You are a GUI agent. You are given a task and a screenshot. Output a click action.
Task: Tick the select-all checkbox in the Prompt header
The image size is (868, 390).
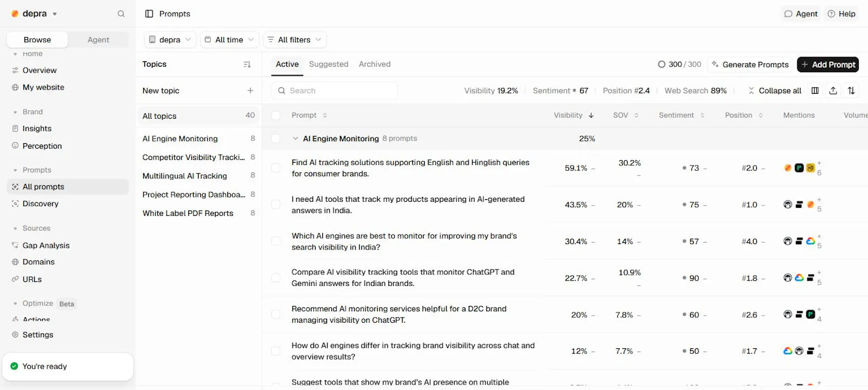click(x=276, y=116)
